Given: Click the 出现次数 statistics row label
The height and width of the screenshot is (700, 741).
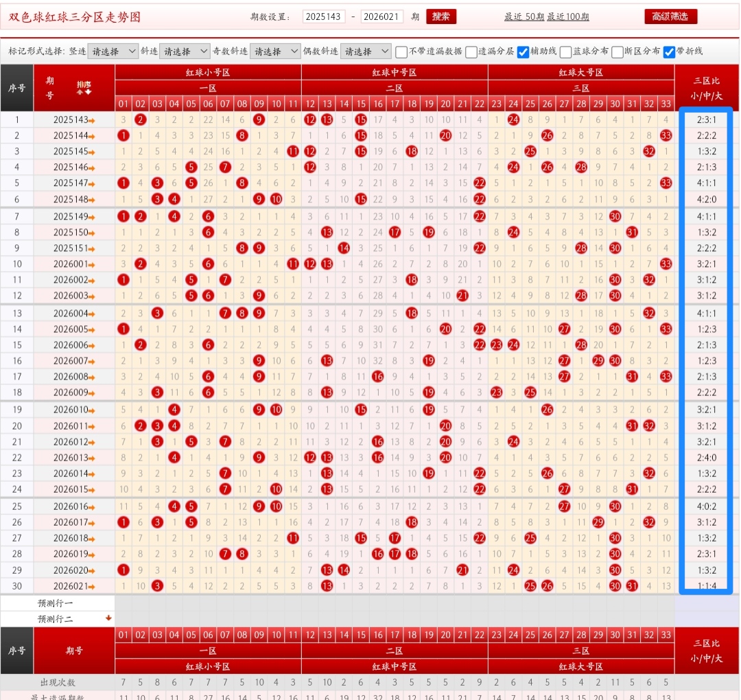Looking at the screenshot, I should click(x=58, y=682).
